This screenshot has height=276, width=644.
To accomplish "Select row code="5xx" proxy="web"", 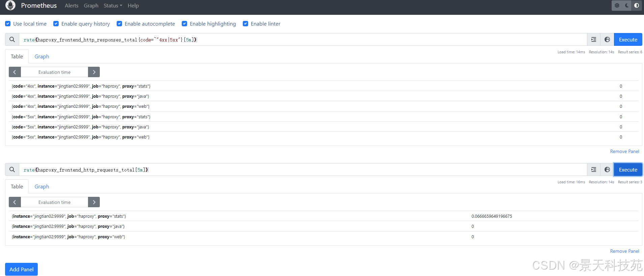I will (x=324, y=137).
